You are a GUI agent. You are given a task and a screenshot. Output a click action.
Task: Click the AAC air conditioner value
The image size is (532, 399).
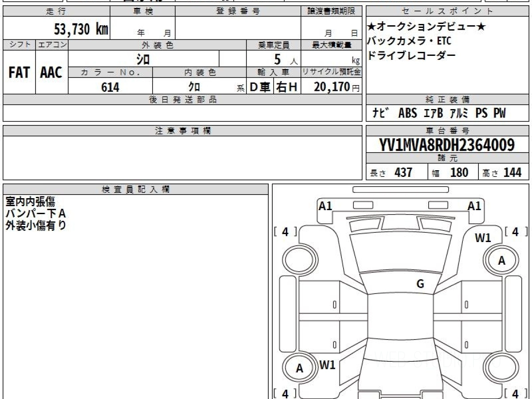point(52,72)
